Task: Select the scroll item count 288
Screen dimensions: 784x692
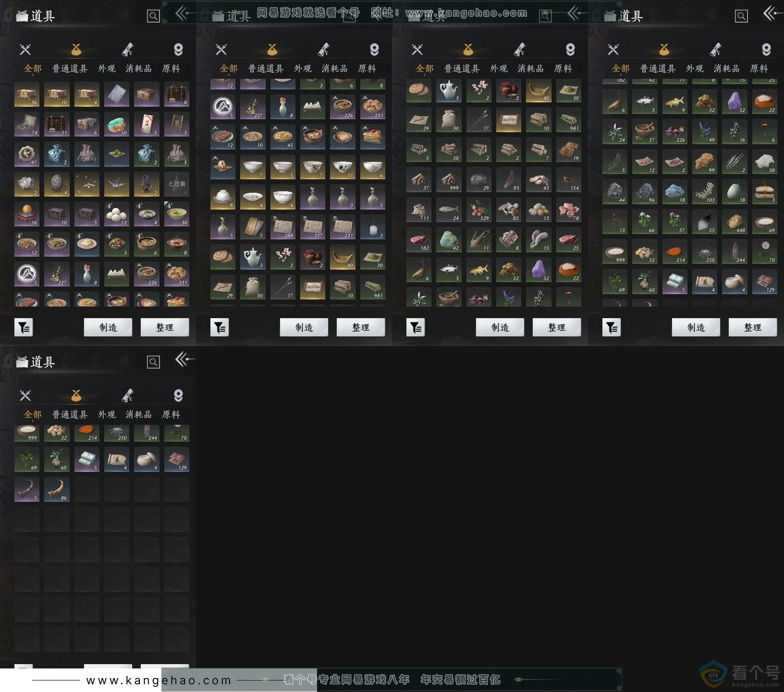Action: click(x=283, y=227)
